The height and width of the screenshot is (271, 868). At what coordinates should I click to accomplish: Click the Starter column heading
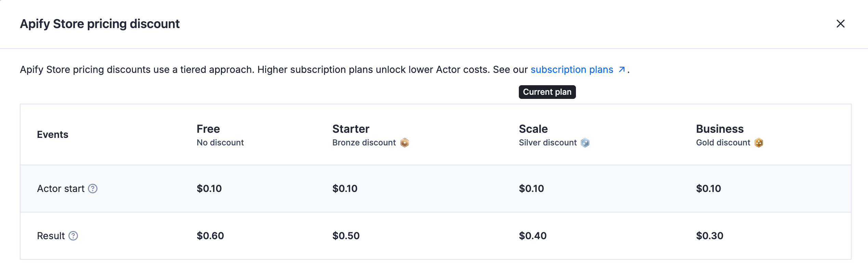(x=351, y=129)
